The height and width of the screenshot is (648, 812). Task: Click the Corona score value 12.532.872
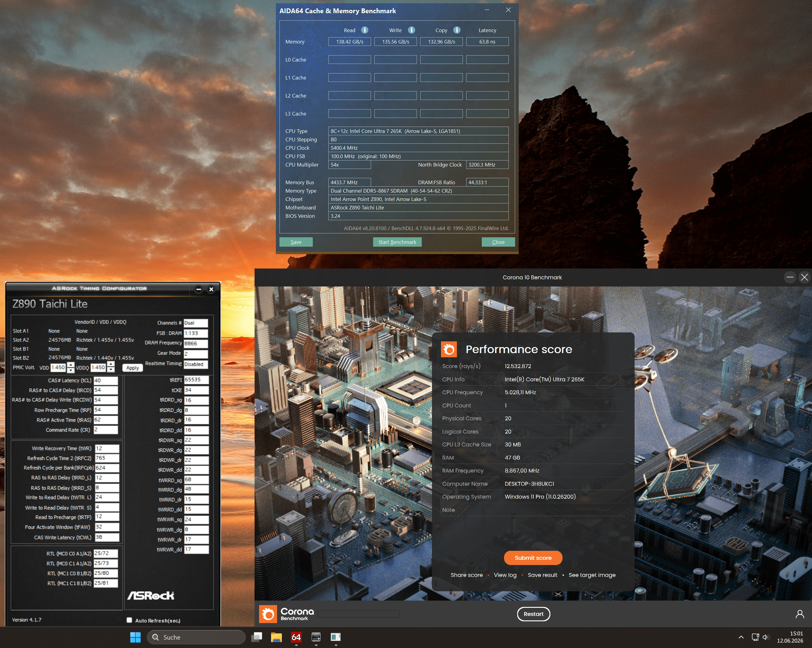518,366
